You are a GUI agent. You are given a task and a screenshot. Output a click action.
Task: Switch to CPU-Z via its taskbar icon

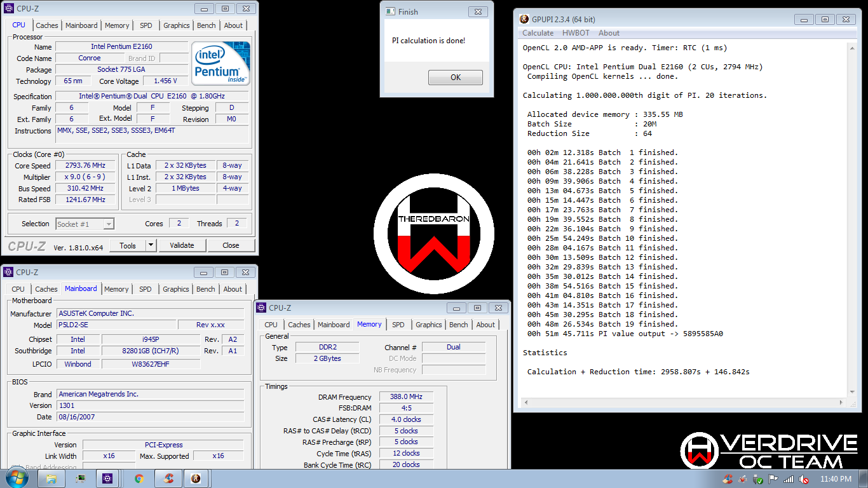[107, 478]
